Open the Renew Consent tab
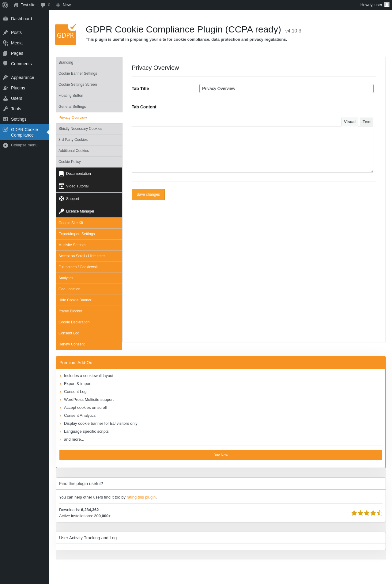Viewport: 392px width, 584px height. 89,344
